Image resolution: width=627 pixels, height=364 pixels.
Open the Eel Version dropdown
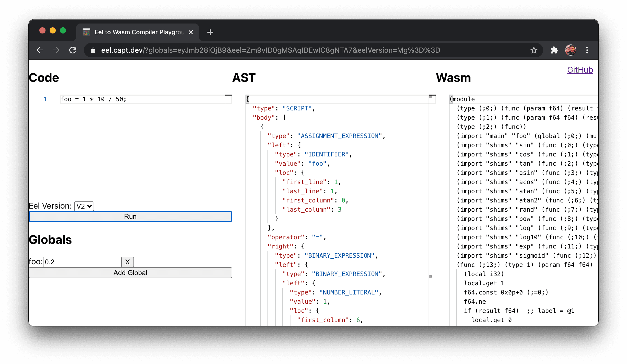click(84, 206)
